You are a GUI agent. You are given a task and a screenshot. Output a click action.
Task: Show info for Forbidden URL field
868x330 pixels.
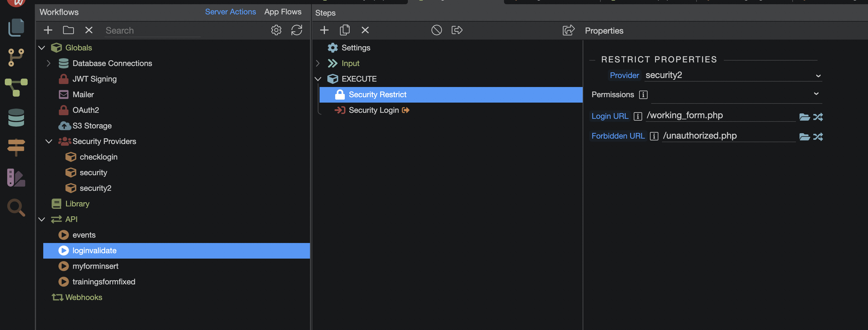(x=654, y=136)
